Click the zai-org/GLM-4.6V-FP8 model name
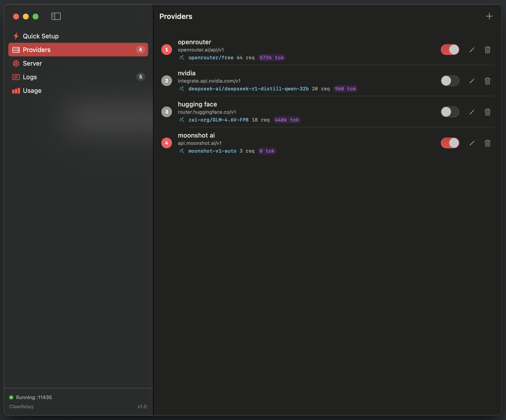Screen dimensions: 506x420 (218, 120)
